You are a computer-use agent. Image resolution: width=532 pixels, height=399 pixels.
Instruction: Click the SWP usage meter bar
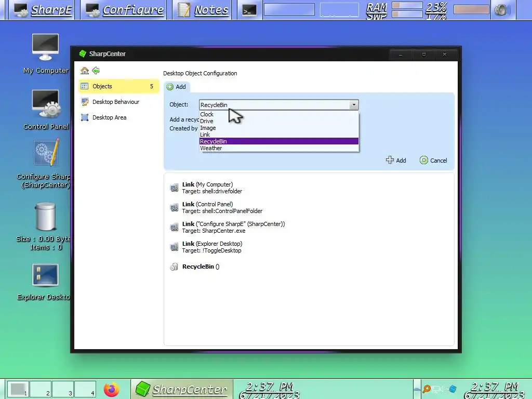(x=407, y=14)
